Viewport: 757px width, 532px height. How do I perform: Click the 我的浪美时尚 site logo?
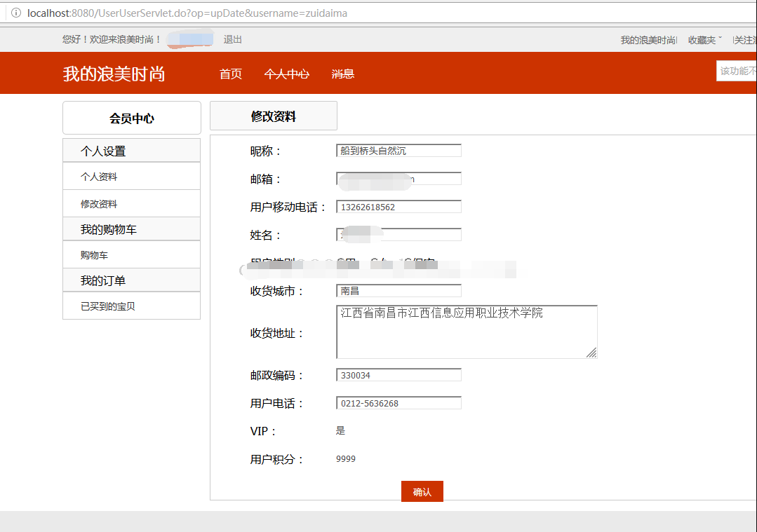click(x=112, y=74)
